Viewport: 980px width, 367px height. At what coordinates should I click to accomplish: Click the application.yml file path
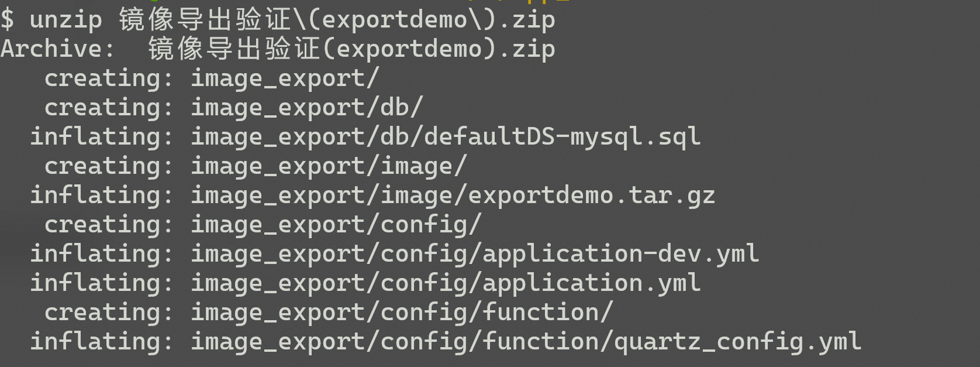point(446,283)
